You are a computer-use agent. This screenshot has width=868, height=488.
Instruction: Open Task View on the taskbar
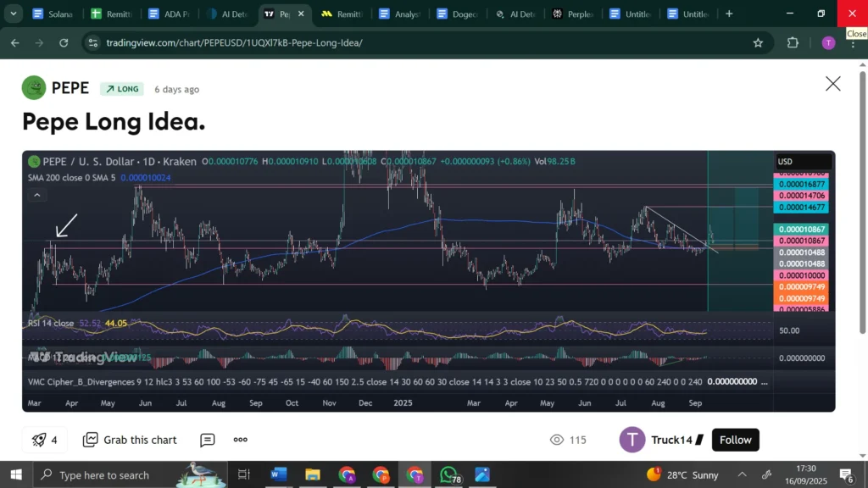point(243,474)
